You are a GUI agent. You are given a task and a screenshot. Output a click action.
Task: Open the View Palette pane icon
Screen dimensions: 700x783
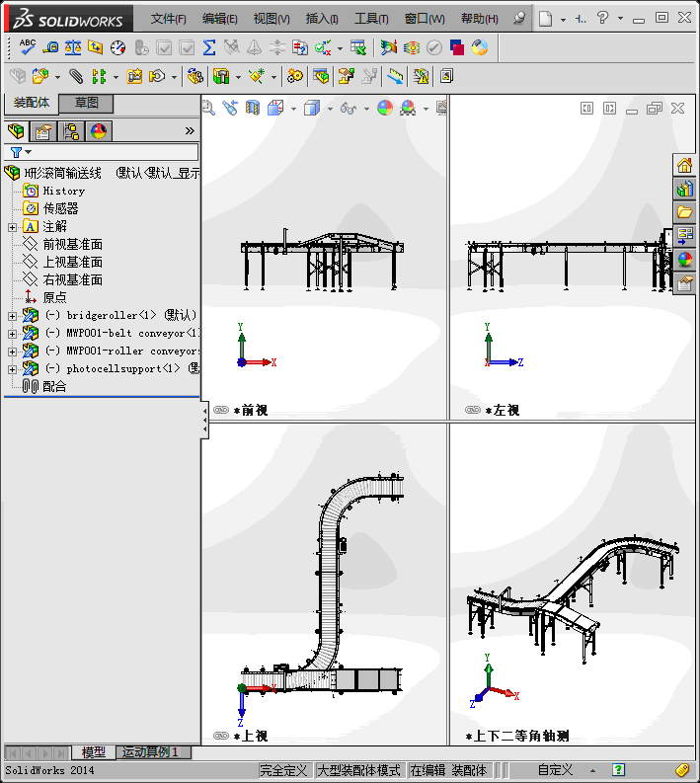click(x=684, y=236)
